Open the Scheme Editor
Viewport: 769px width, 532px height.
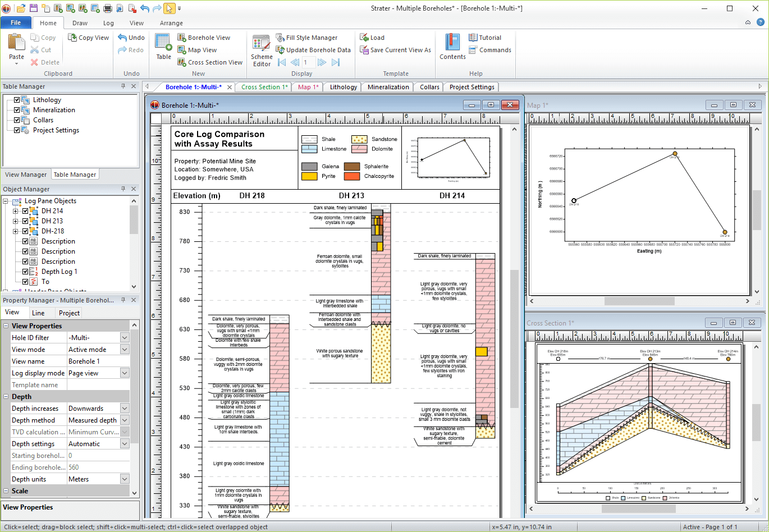click(262, 51)
